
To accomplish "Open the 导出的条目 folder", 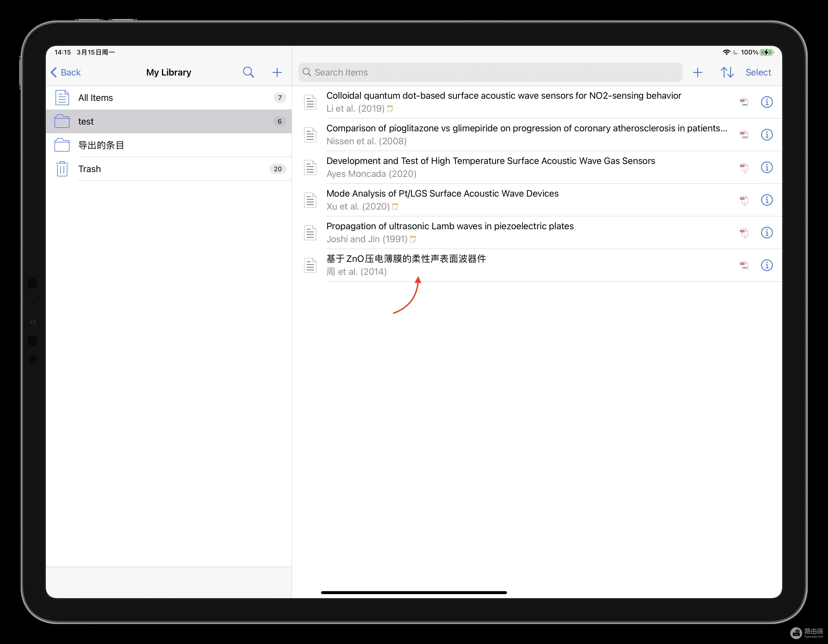I will pyautogui.click(x=167, y=145).
